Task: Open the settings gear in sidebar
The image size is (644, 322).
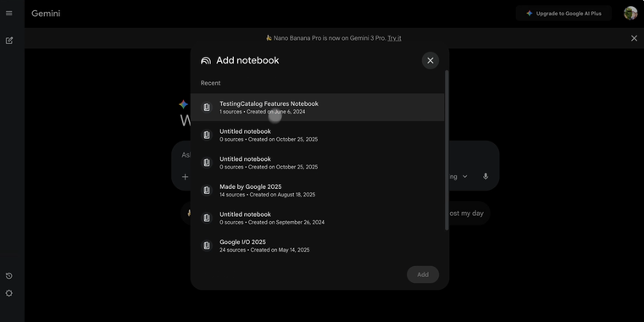Action: tap(9, 293)
